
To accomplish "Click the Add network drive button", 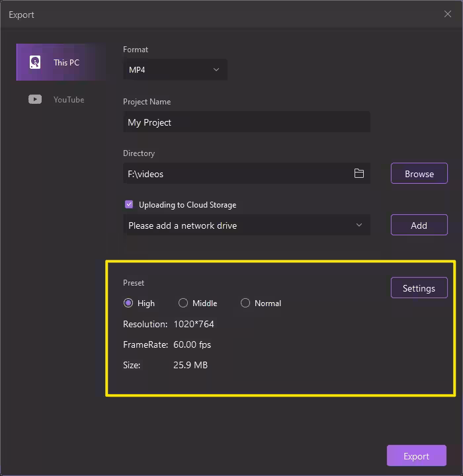I will tap(419, 225).
